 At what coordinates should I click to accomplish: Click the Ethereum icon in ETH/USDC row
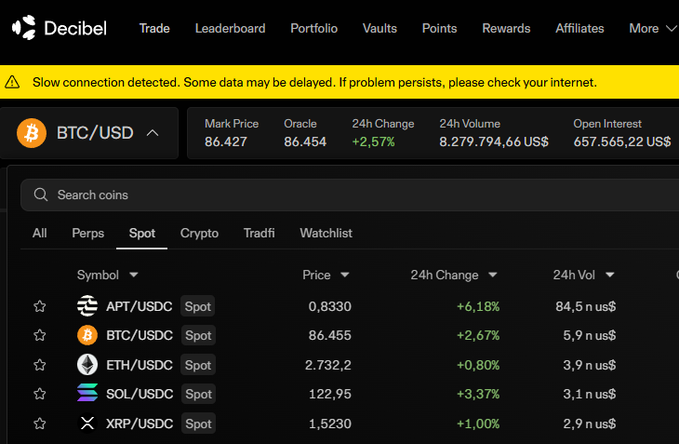(x=87, y=365)
